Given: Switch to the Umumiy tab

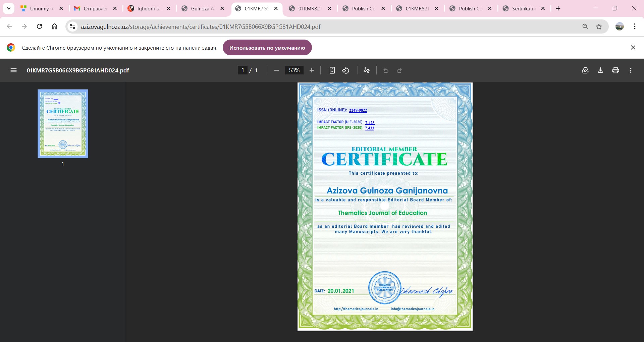Looking at the screenshot, I should click(42, 8).
